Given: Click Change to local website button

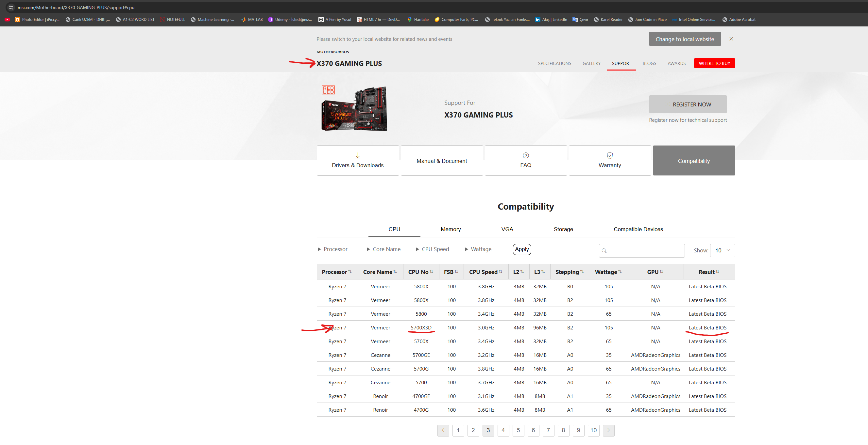Looking at the screenshot, I should click(684, 39).
